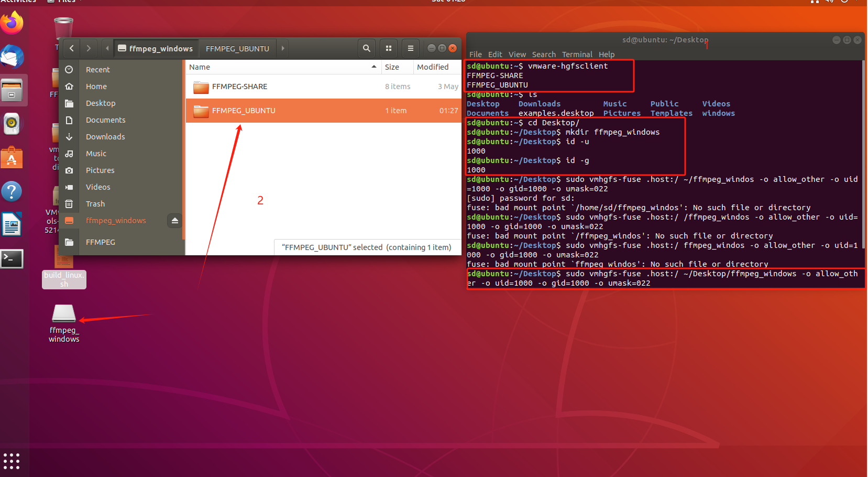Show applications grid in the dock
This screenshot has height=477, width=868.
(x=12, y=461)
